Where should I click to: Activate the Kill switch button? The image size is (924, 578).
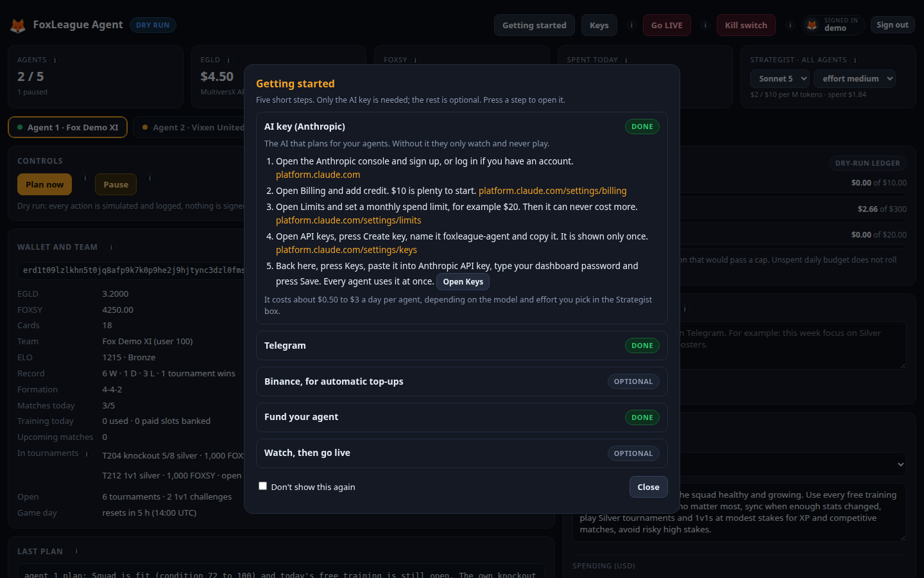pos(746,25)
